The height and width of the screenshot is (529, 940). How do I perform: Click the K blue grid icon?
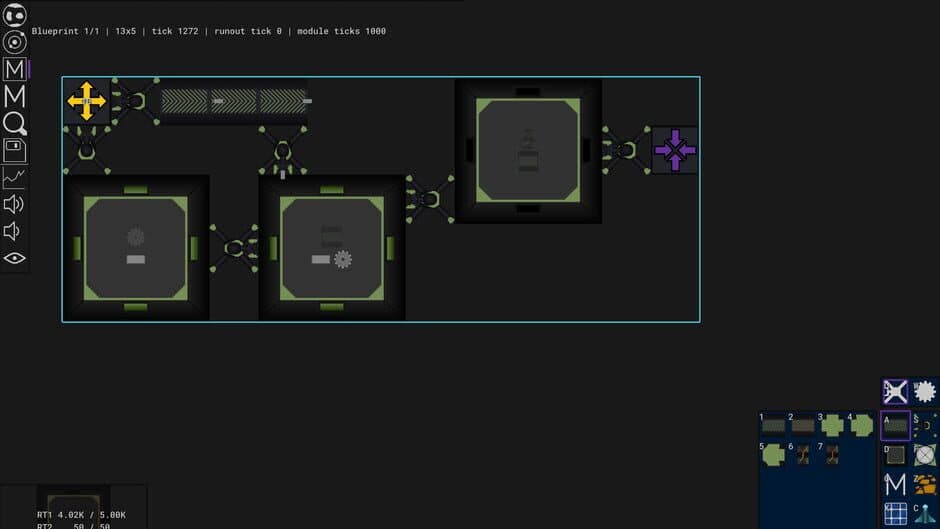895,513
